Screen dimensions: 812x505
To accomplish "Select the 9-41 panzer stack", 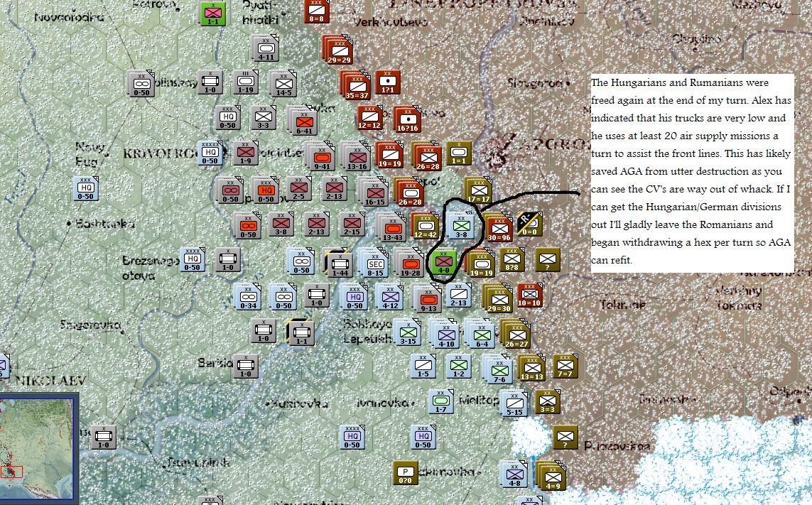I will point(321,157).
